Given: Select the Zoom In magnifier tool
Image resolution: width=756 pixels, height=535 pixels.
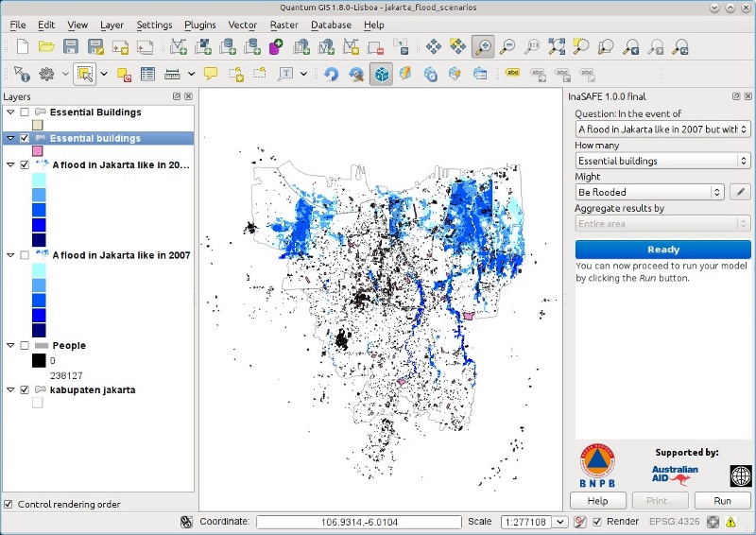Looking at the screenshot, I should point(483,47).
